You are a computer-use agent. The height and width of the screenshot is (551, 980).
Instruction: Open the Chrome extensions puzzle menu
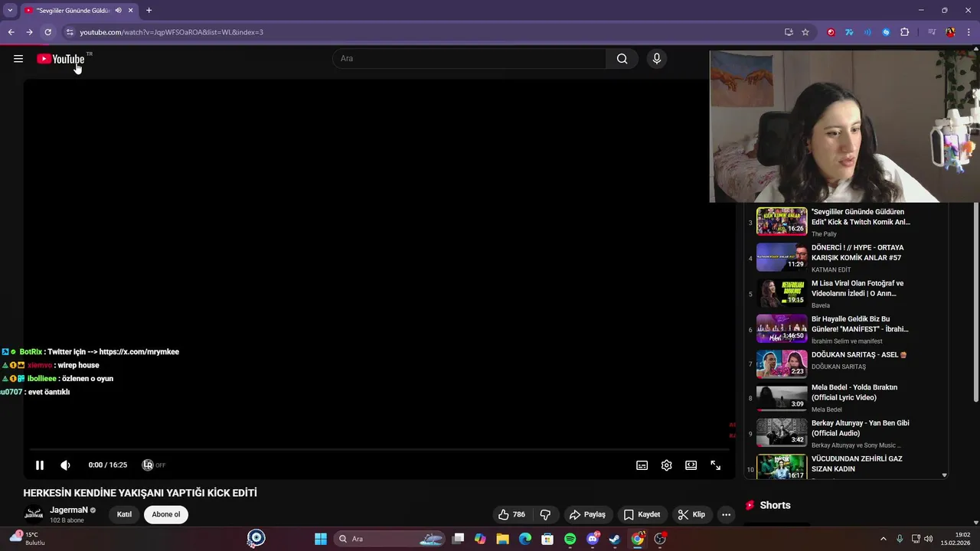pyautogui.click(x=904, y=32)
